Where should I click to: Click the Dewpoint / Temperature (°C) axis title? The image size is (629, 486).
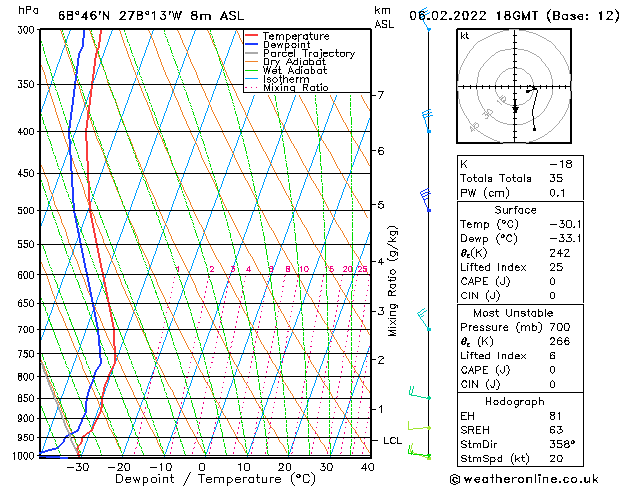tap(215, 479)
